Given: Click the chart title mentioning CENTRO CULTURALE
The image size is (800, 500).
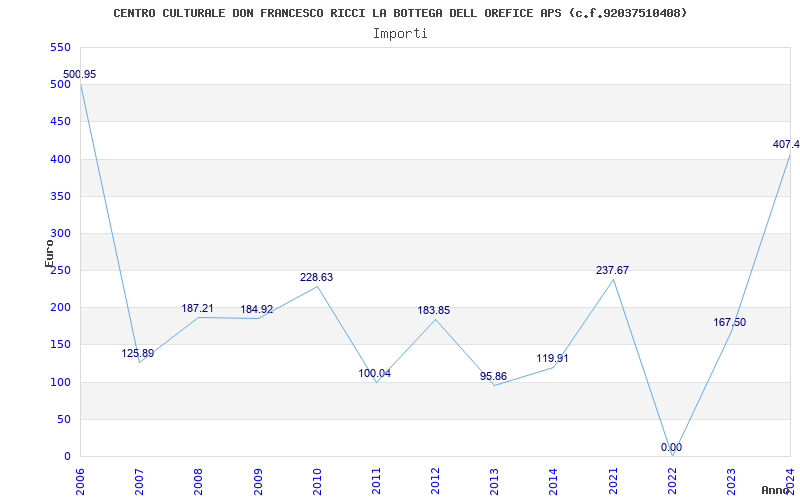Looking at the screenshot, I should pos(400,13).
